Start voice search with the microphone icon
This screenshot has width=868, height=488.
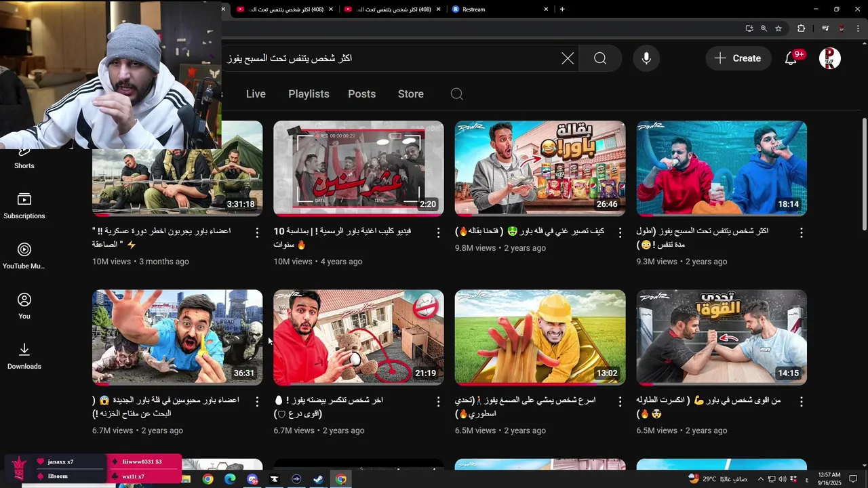coord(646,58)
